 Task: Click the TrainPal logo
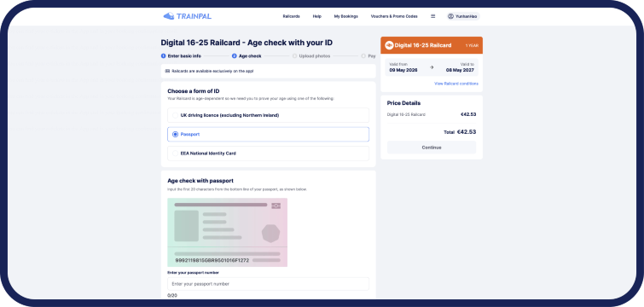click(x=188, y=16)
